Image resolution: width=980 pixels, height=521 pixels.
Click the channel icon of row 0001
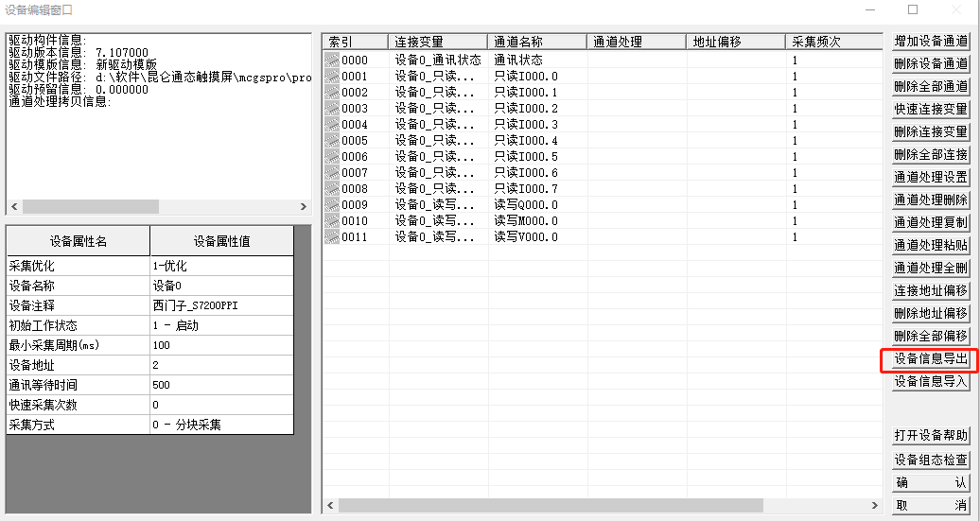click(332, 77)
